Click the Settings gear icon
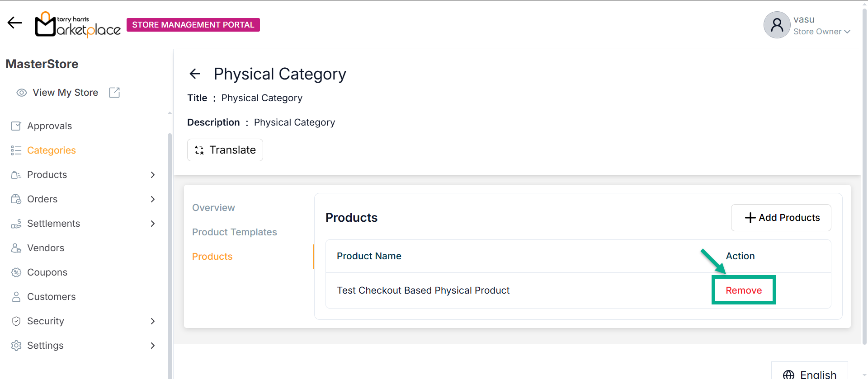868x379 pixels. click(16, 346)
